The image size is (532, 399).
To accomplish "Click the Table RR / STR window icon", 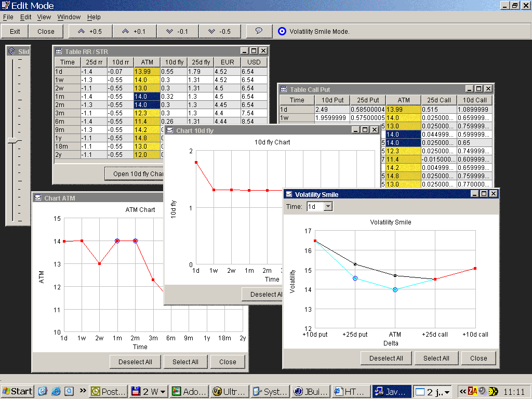I will coord(59,51).
